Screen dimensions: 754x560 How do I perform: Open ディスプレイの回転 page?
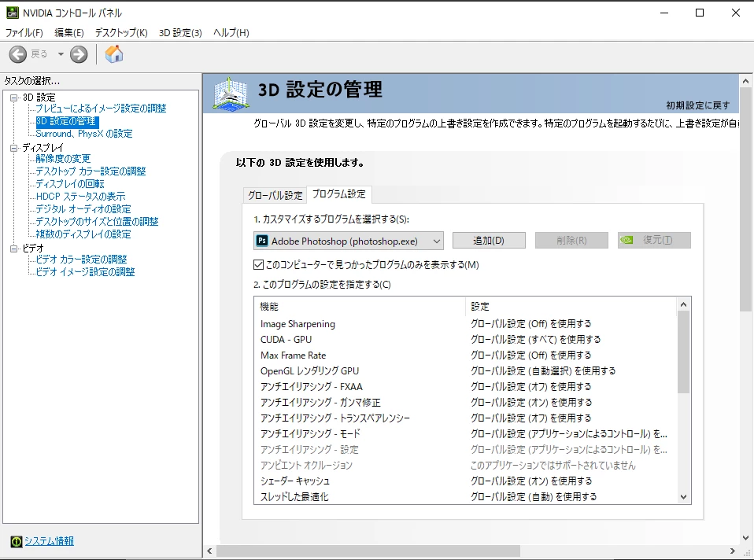pos(70,183)
